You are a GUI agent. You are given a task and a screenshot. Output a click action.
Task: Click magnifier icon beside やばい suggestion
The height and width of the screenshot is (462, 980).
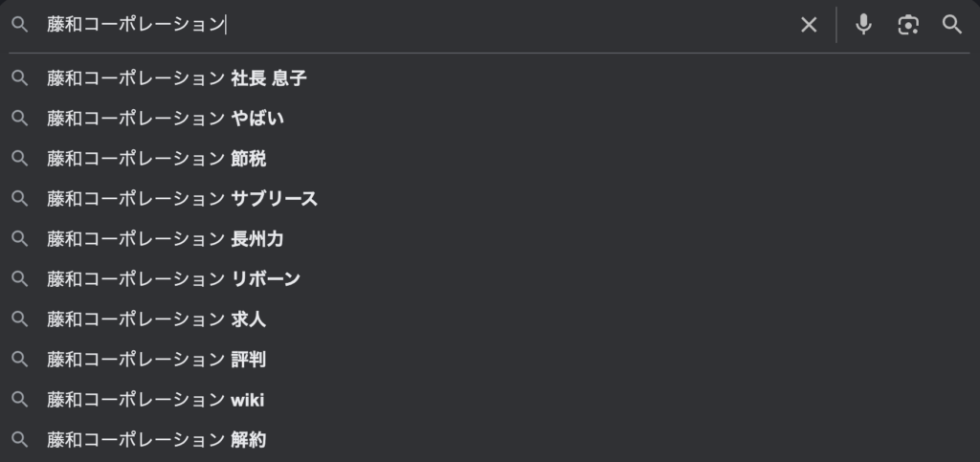click(x=19, y=119)
